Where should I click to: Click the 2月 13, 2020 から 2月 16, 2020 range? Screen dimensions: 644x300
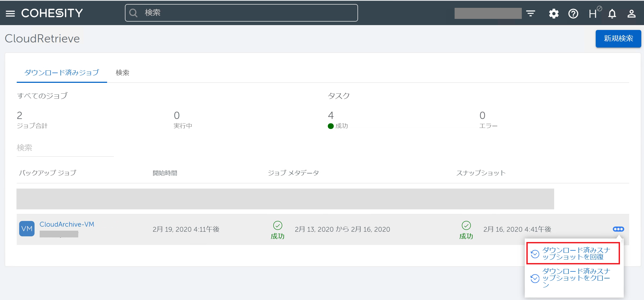[x=342, y=229]
